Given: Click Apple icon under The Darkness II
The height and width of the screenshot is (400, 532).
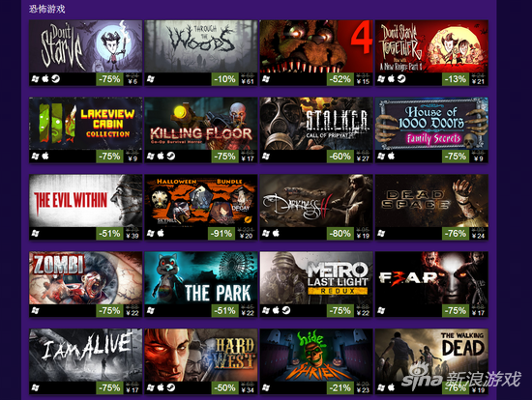Looking at the screenshot, I should click(276, 233).
